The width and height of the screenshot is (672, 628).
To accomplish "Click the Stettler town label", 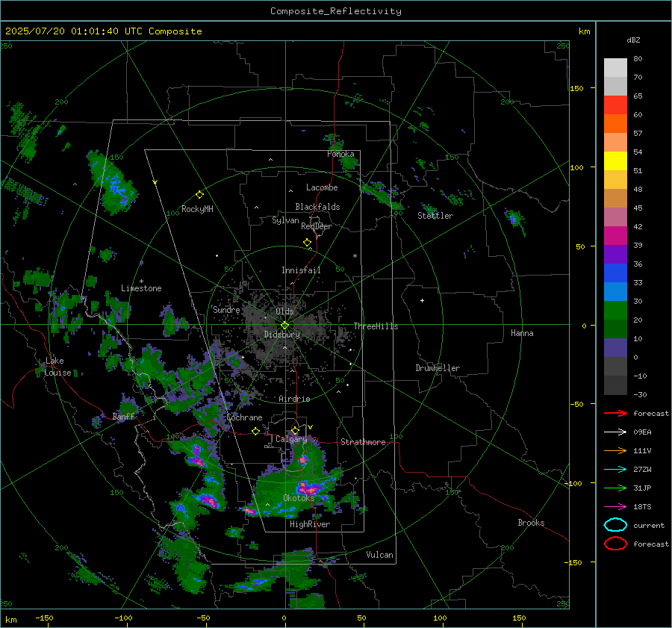I will tap(435, 216).
